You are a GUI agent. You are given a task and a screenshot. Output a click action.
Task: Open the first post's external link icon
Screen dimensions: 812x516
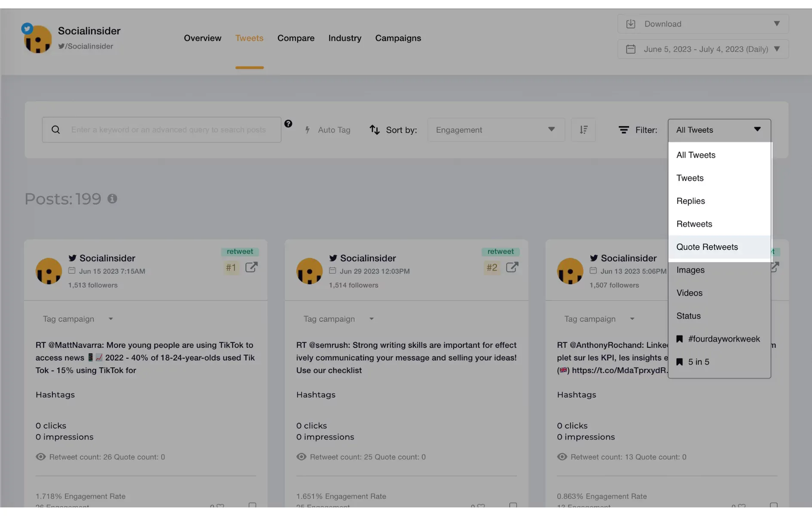click(x=251, y=267)
